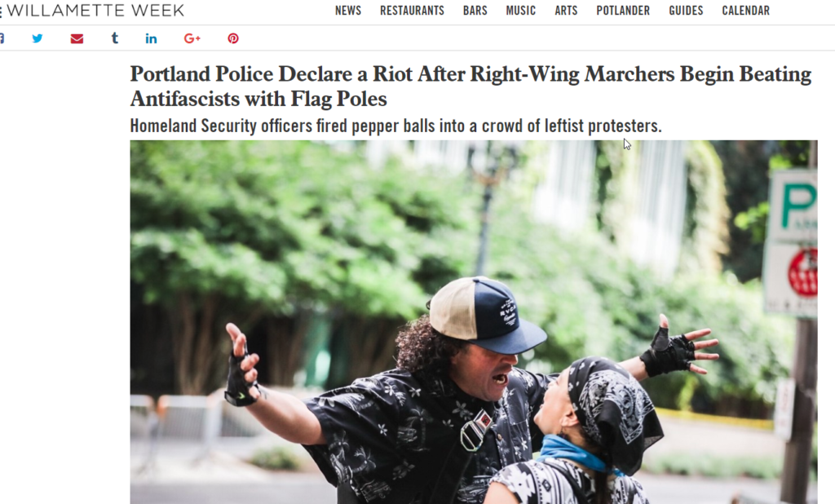Screen dimensions: 835x504
Task: Share article on Twitter
Action: tap(38, 38)
